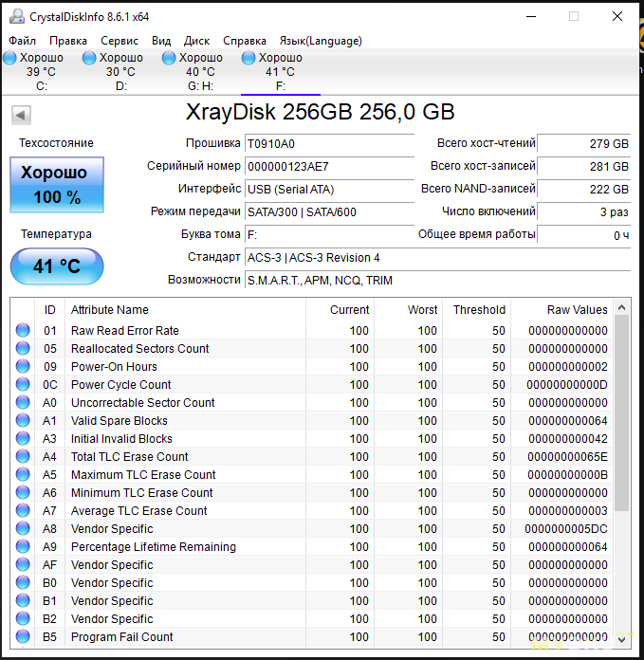Click the Интерфейс field USB (Serial ATA)

[329, 190]
